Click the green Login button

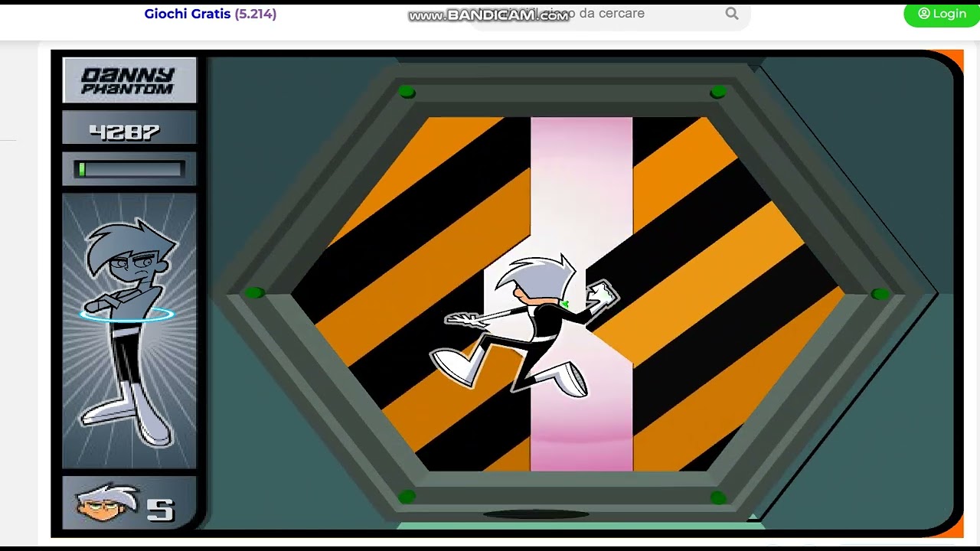coord(942,14)
